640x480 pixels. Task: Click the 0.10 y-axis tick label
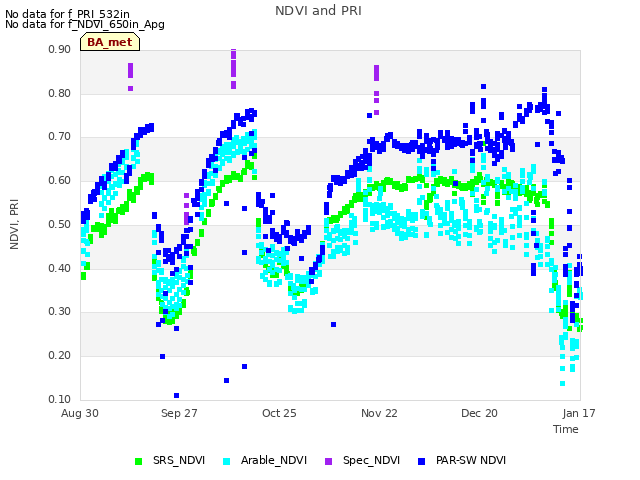(x=60, y=399)
